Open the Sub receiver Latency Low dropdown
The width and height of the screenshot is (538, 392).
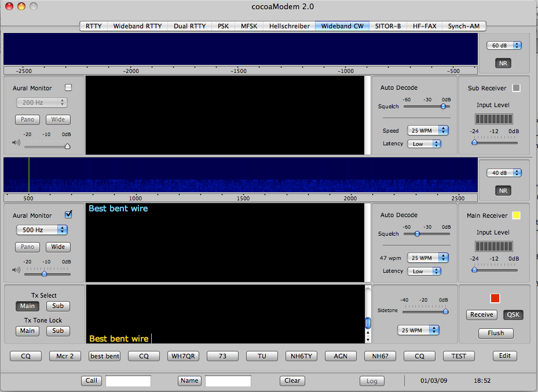coord(424,144)
